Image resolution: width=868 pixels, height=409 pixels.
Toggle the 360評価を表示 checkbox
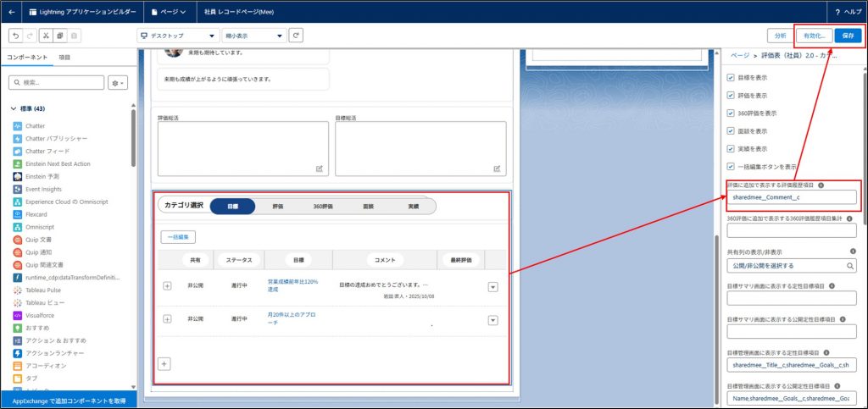pos(731,113)
